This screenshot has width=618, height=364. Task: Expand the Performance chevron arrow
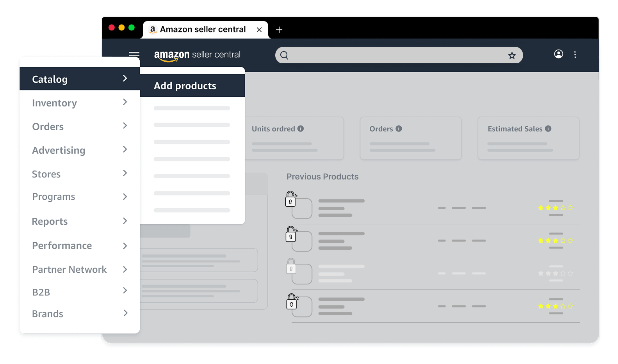(125, 246)
